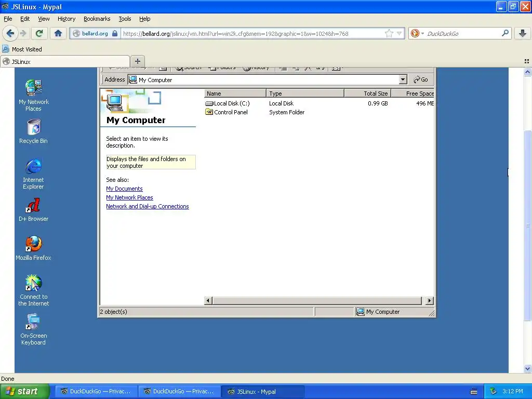Click the keyboard icon in system tray
Viewport: 532px width, 399px height.
coord(474,392)
